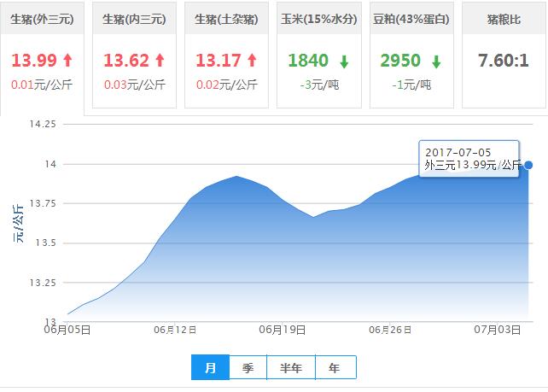The image size is (548, 392).
Task: Select the 生猪(外三元) tab title
Action: [42, 20]
